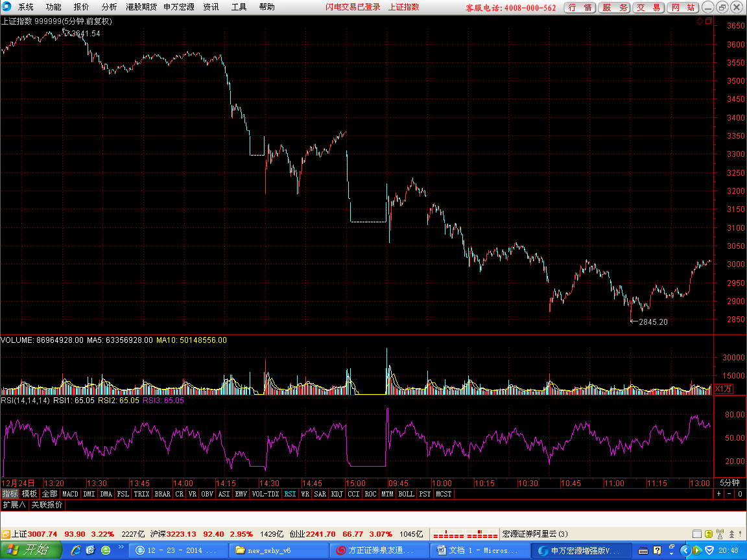
Task: Click the small yellow icon before 上证 in status bar
Action: coord(6,534)
